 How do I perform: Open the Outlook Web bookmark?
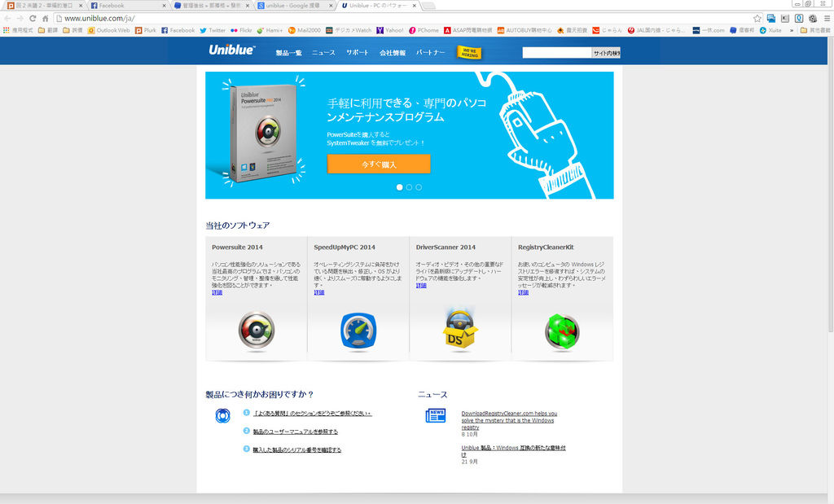[x=109, y=30]
